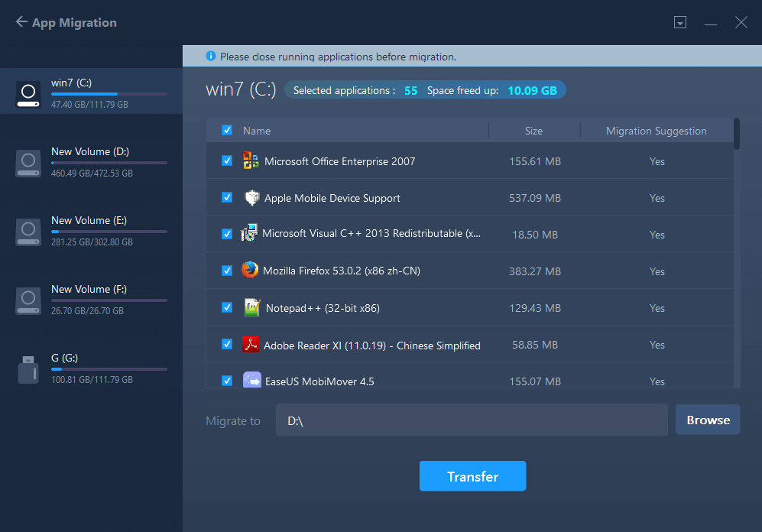Screen dimensions: 762x532
Task: Click the Microsoft Office Enterprise 2007 icon
Action: point(251,161)
